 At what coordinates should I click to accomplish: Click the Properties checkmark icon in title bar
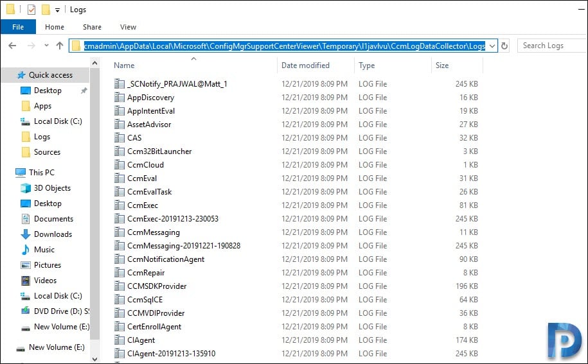(31, 10)
